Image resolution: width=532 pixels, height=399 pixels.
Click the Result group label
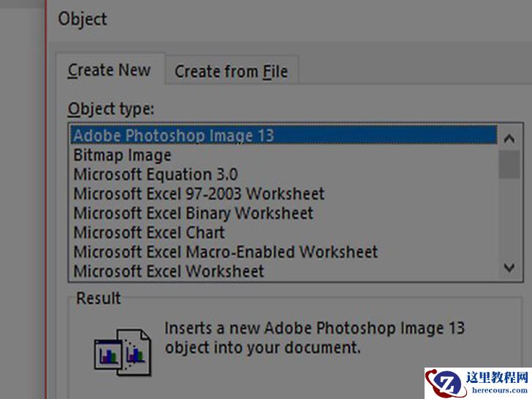[99, 298]
